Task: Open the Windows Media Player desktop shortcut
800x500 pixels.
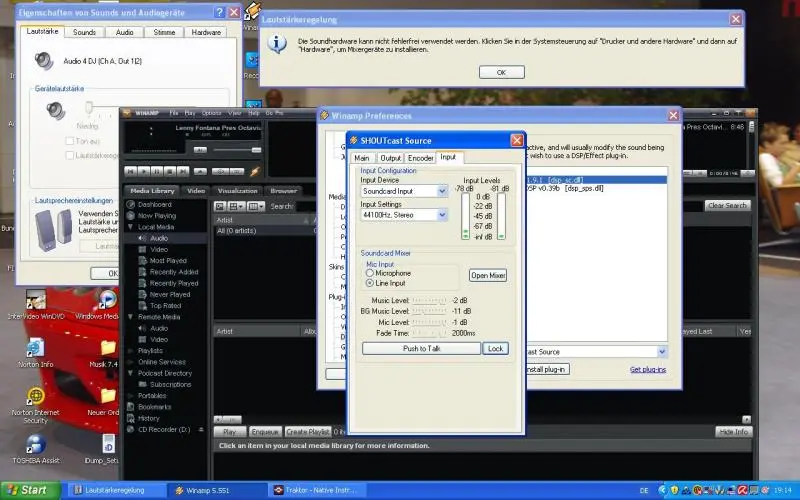Action: tap(106, 300)
